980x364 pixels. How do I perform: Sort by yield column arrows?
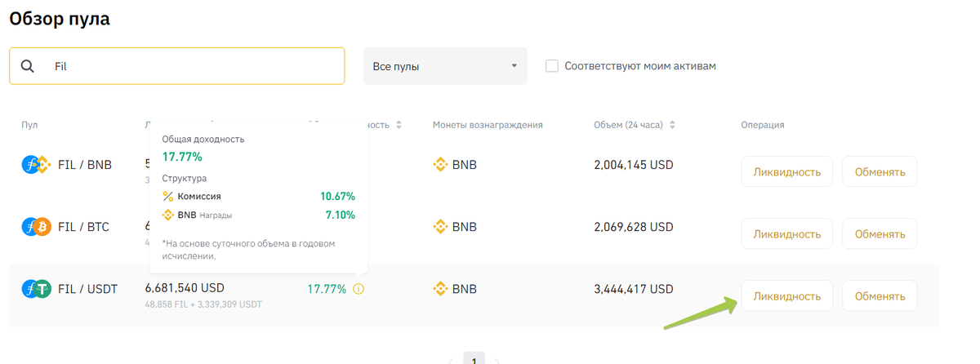399,125
